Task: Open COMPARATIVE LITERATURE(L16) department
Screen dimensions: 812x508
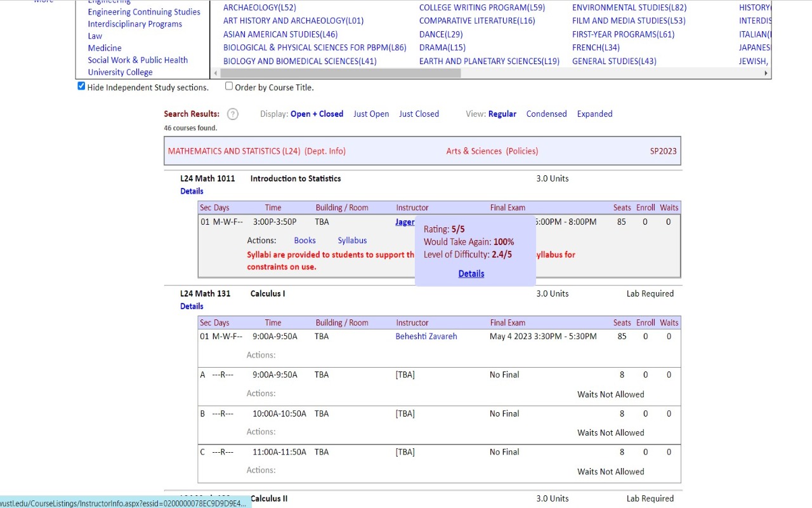Action: [x=477, y=21]
